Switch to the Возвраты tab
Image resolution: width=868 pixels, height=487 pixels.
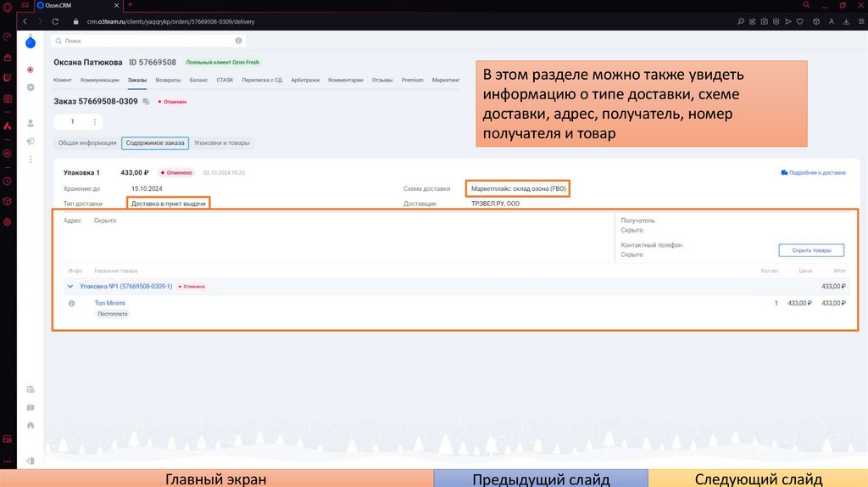[x=168, y=80]
